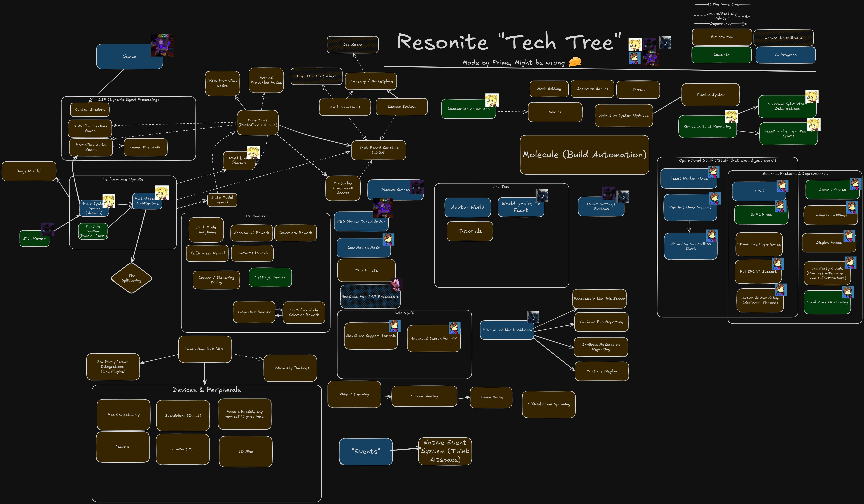Screen dimensions: 864x504
Task: Select the Tutorials node
Action: [470, 231]
